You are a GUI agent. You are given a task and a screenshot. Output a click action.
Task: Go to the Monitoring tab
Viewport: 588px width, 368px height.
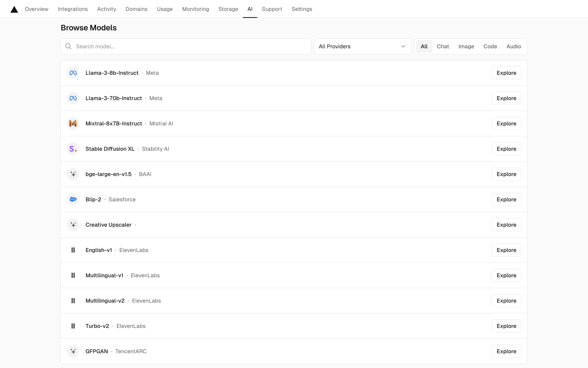point(195,9)
